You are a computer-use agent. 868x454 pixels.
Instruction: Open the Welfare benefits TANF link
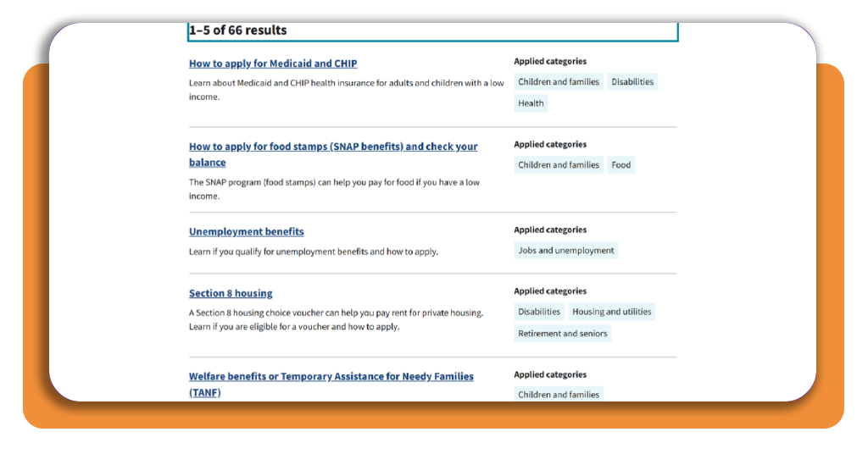(x=331, y=384)
